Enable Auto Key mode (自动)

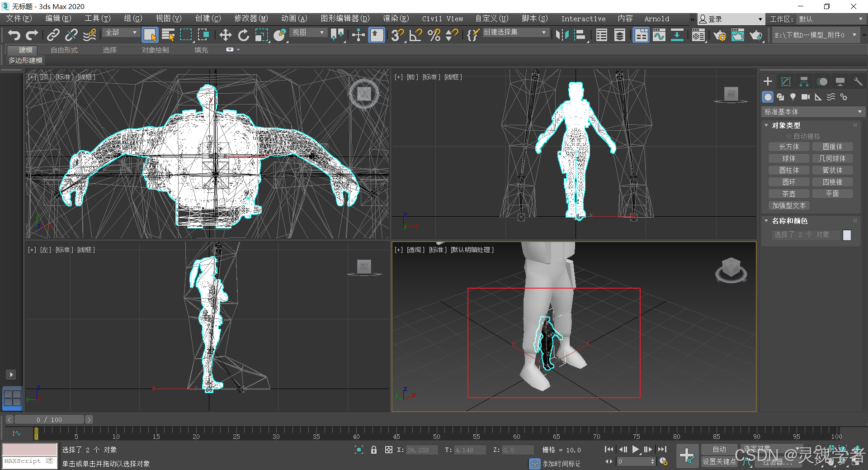[719, 449]
